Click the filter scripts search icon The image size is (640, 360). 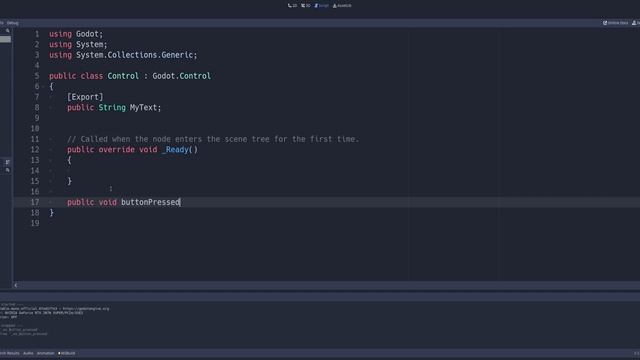coord(7,31)
